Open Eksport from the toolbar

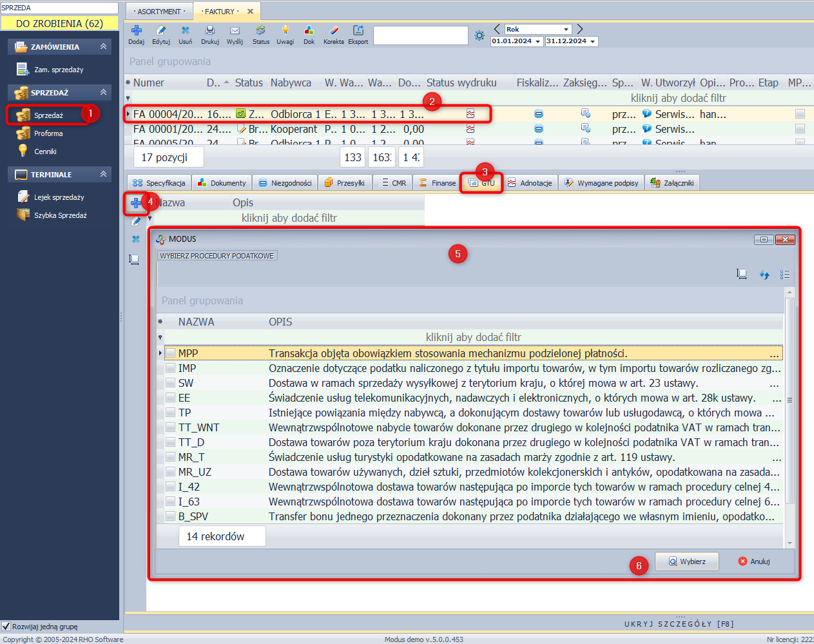(x=358, y=31)
